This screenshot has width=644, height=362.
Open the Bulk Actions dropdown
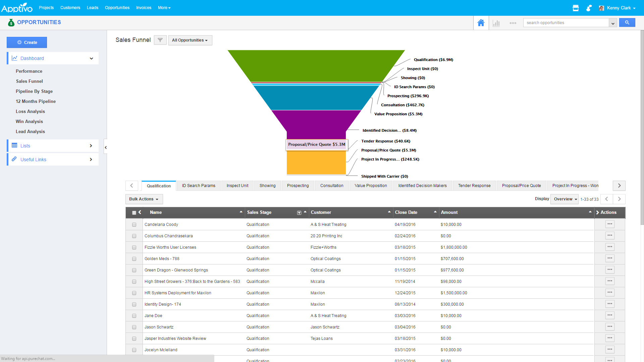point(144,199)
